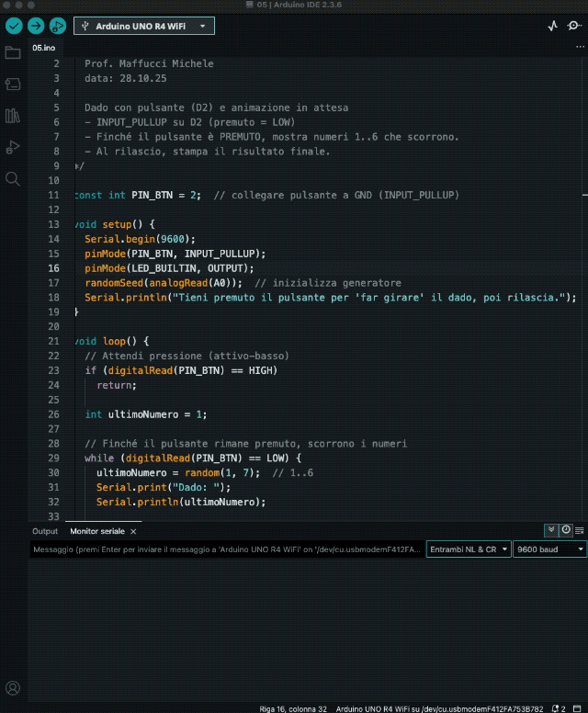Image resolution: width=588 pixels, height=713 pixels.
Task: Clear the Serial Monitor output
Action: click(x=579, y=530)
